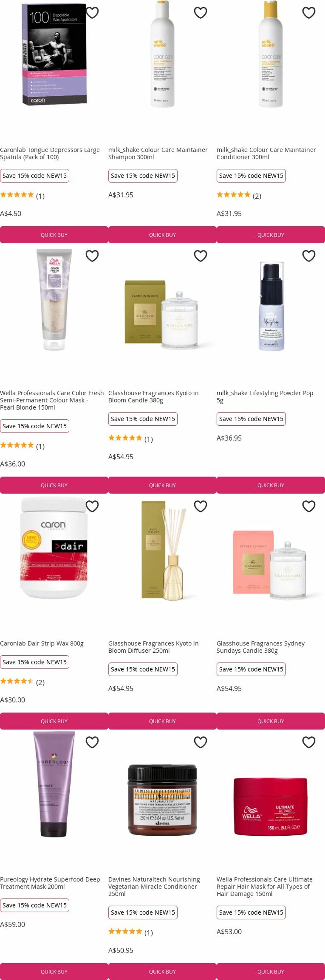
Task: Quick Buy Caronlab Tongue Depressors Large Spatula
Action: [54, 235]
